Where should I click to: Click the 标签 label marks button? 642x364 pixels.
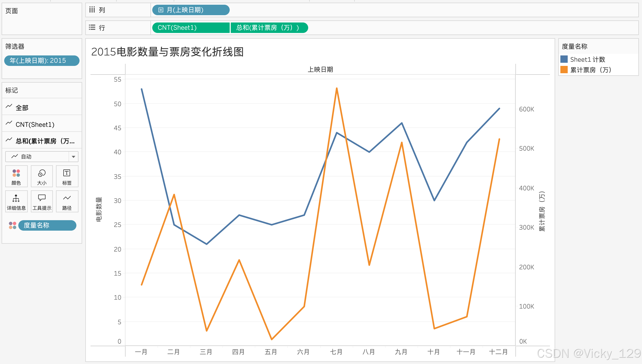[x=67, y=176]
